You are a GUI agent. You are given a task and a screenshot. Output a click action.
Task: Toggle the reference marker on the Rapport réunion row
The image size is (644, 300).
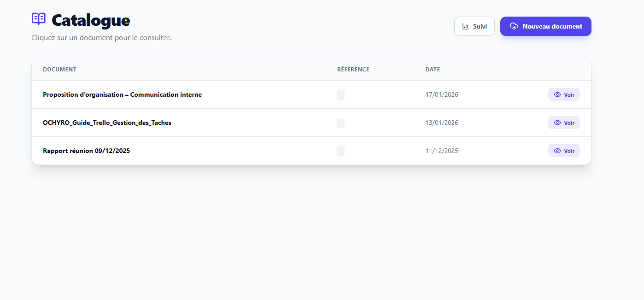341,151
